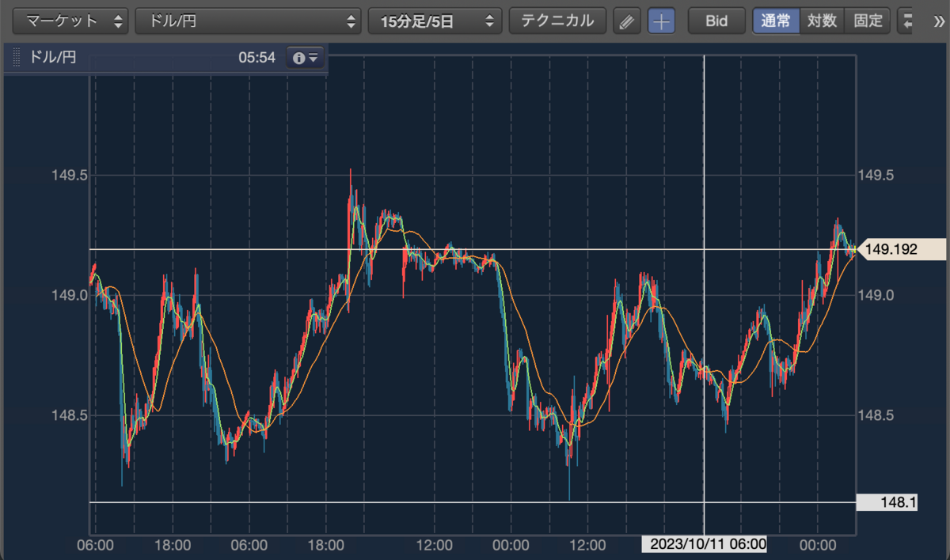Image resolution: width=950 pixels, height=560 pixels.
Task: Click the 149.0 right axis label
Action: pos(876,295)
